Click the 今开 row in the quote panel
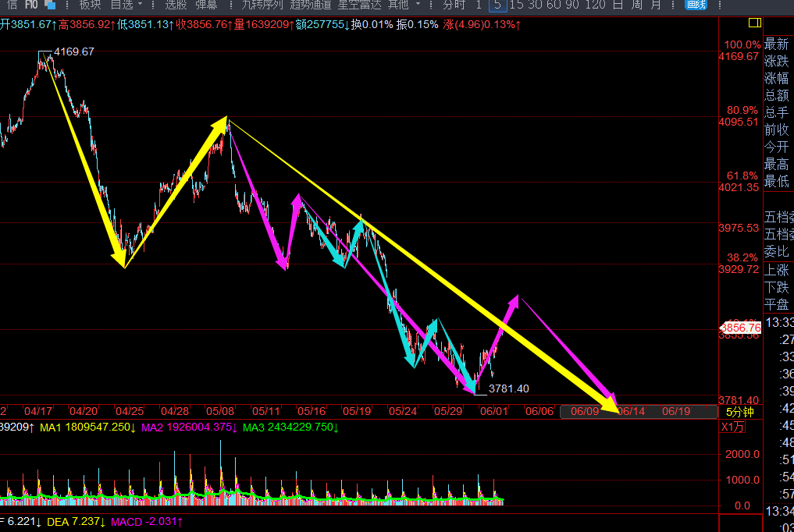794x532 pixels. coord(777,147)
